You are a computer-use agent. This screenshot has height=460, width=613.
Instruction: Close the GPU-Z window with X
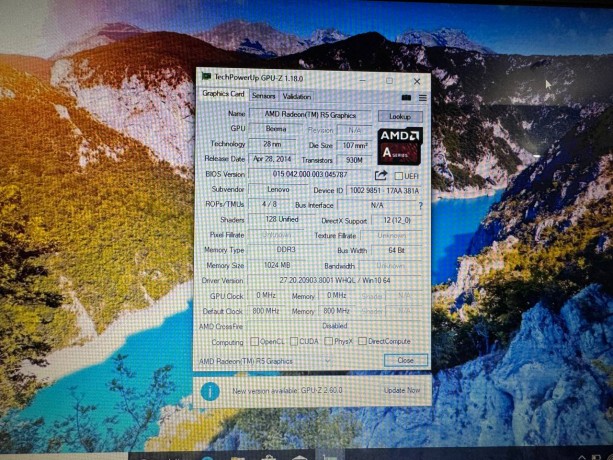[417, 81]
